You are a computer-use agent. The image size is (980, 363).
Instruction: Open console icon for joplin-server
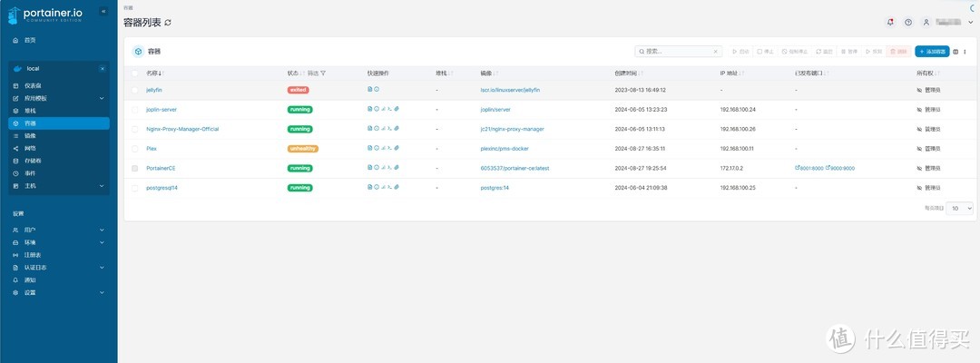point(389,109)
